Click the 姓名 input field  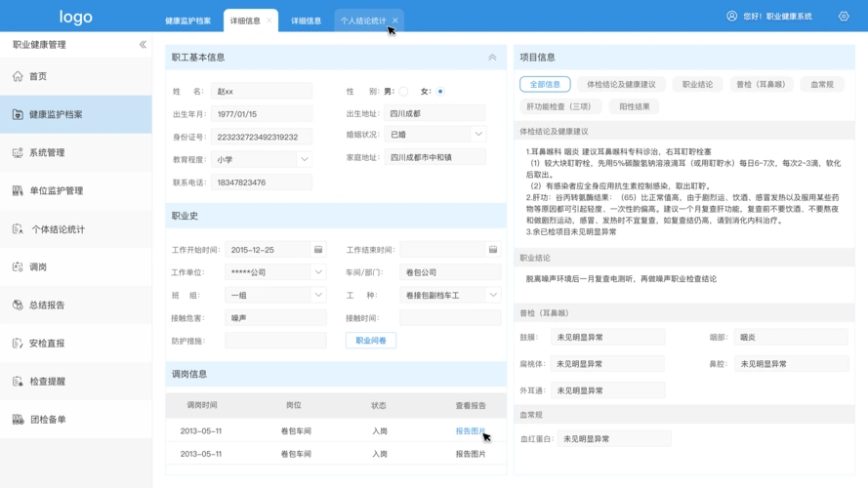(262, 92)
